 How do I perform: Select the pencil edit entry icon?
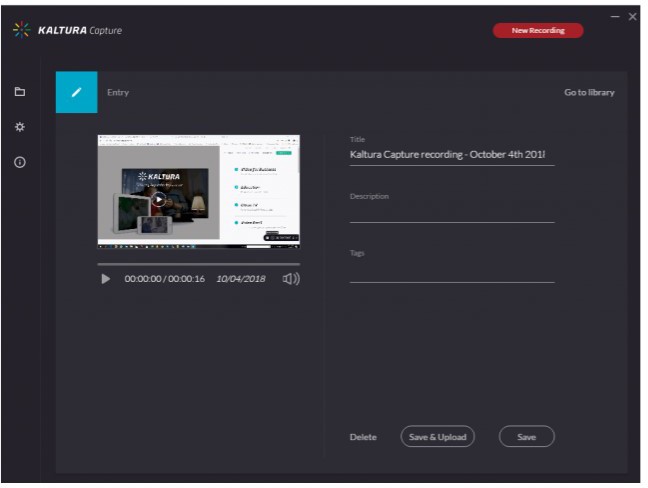click(x=76, y=92)
